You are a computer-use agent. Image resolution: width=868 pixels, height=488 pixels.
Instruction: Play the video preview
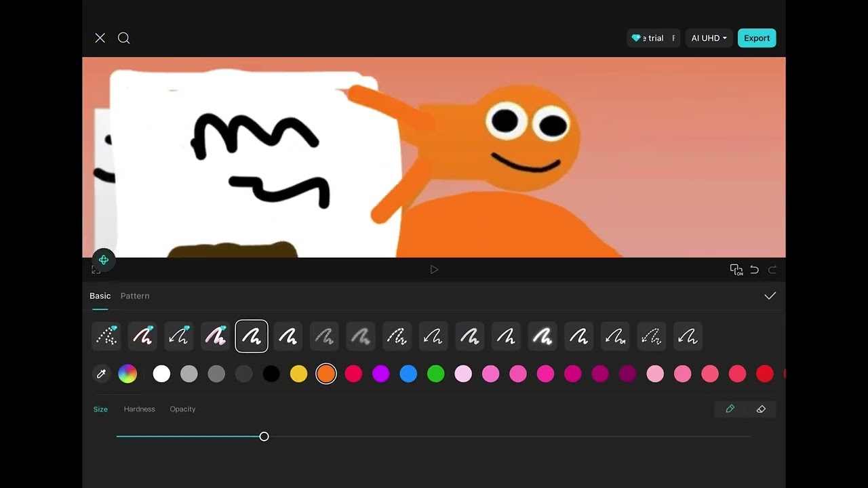pos(434,270)
